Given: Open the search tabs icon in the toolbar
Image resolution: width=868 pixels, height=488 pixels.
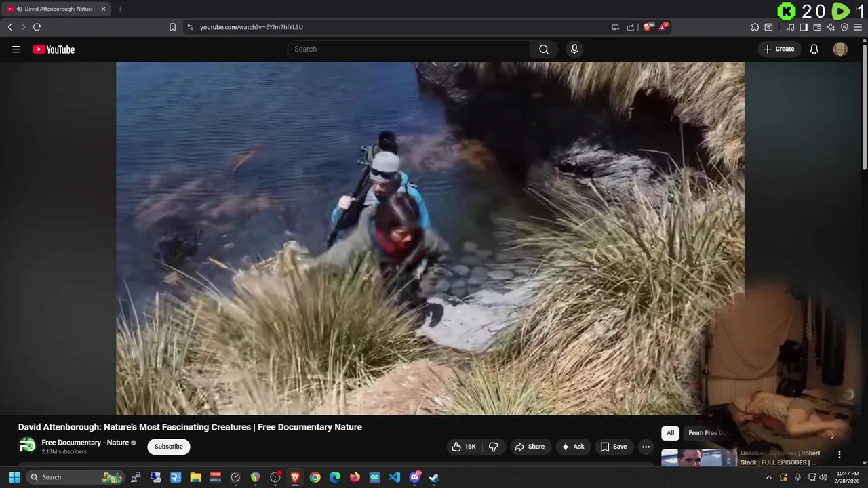Looking at the screenshot, I should tap(768, 27).
